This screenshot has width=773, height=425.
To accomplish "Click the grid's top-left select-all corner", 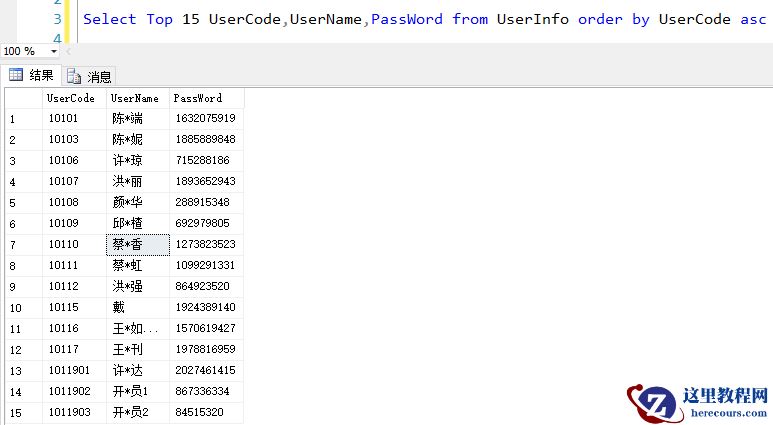I will coord(22,98).
